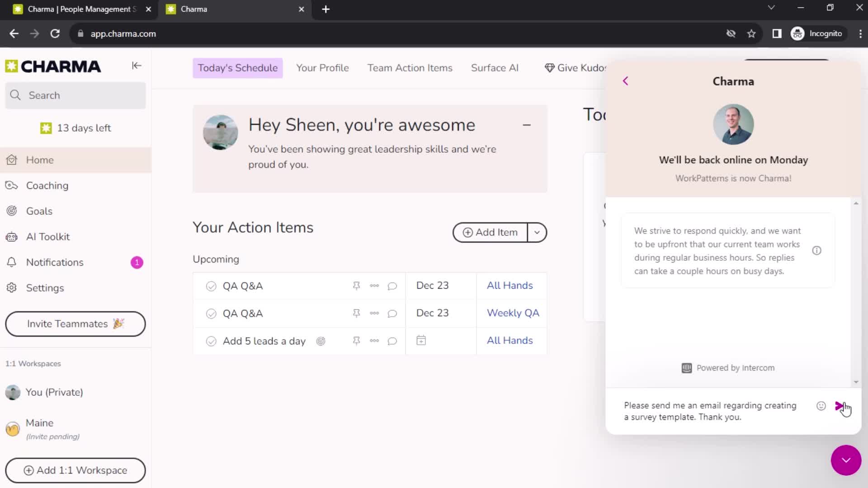Open Powered by Intercom link
868x488 pixels.
click(x=728, y=368)
